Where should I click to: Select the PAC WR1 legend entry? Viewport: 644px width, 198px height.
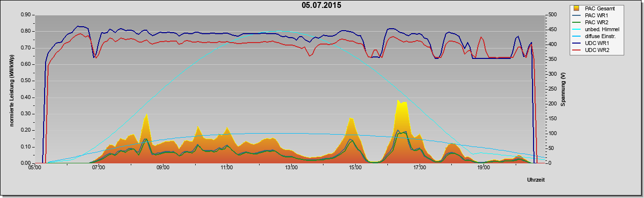click(x=596, y=15)
